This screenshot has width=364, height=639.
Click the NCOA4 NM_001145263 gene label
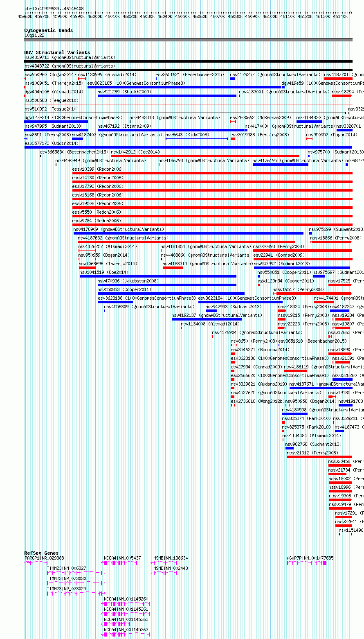click(126, 630)
